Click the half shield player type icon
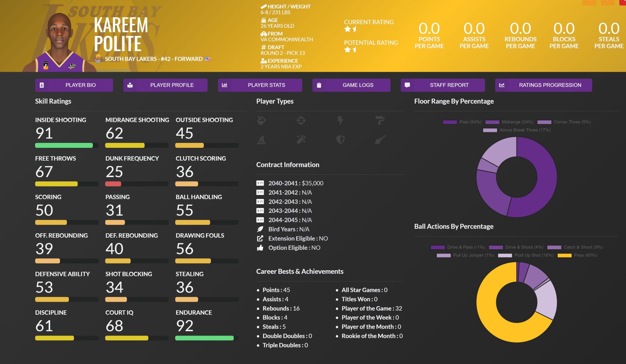626x364 pixels. (340, 140)
